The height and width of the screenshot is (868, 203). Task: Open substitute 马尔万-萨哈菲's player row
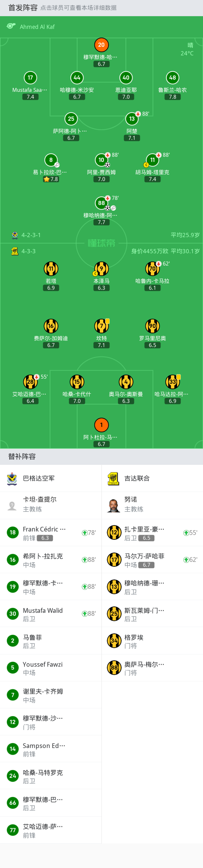(152, 560)
